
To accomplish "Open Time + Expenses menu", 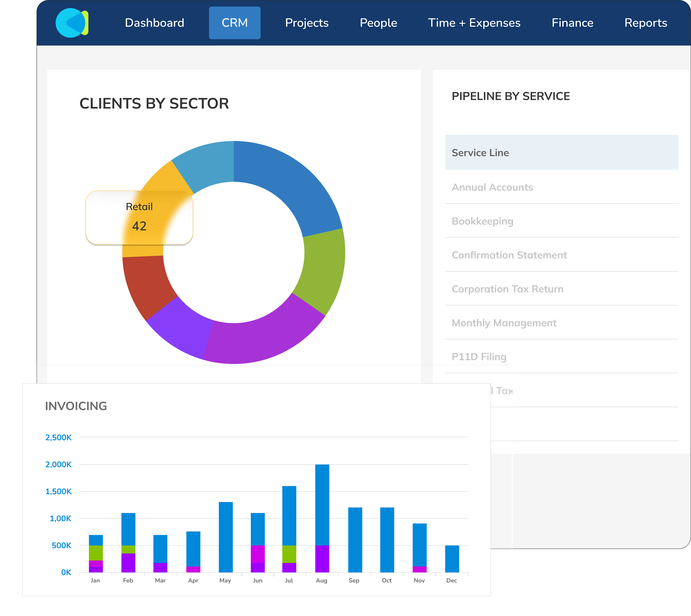I will point(474,23).
